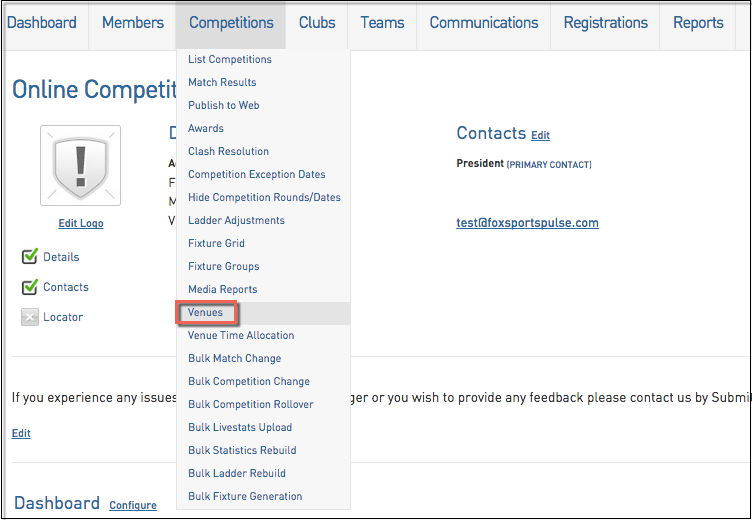The height and width of the screenshot is (520, 752).
Task: Open the test@foxsportspulse.com email link
Action: 528,223
